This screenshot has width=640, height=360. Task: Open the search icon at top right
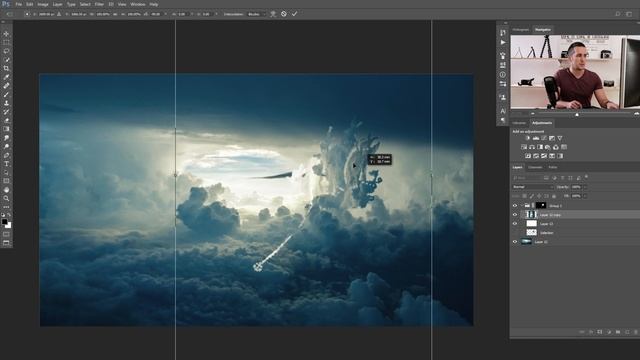point(618,14)
